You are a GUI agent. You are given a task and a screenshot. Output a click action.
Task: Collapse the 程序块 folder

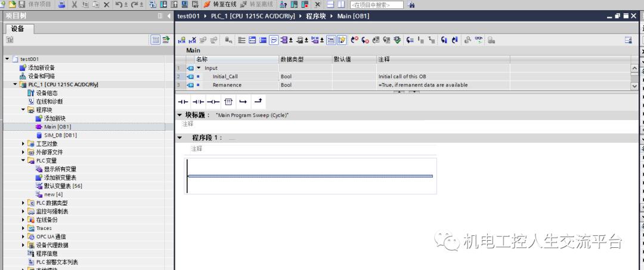[23, 110]
